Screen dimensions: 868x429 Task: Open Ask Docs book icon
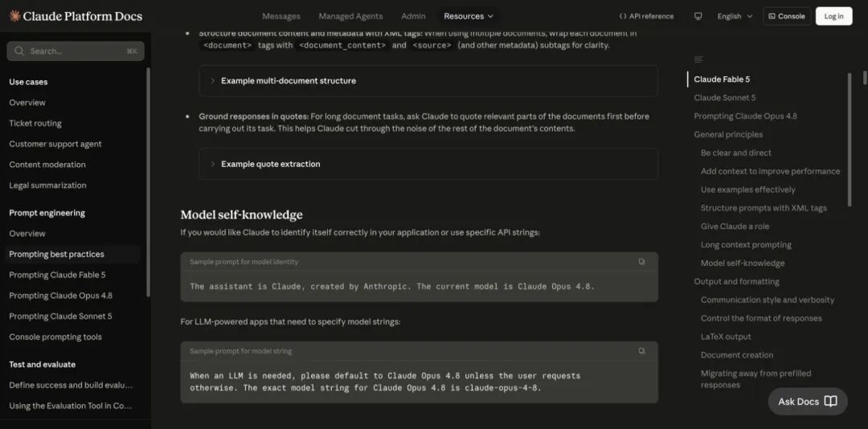pyautogui.click(x=830, y=402)
